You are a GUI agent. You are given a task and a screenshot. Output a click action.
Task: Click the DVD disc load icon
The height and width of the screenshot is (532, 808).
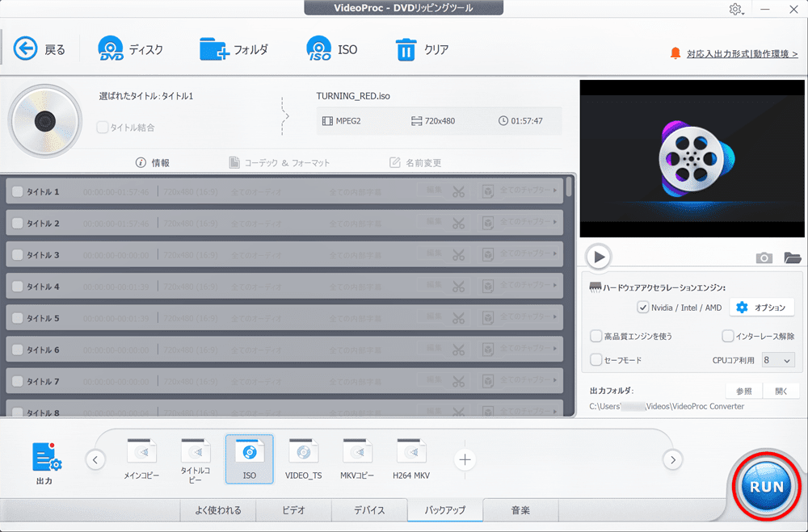pos(112,49)
